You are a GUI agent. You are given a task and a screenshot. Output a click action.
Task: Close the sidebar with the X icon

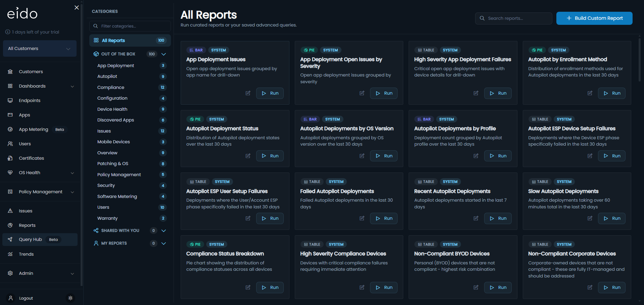coord(77,7)
